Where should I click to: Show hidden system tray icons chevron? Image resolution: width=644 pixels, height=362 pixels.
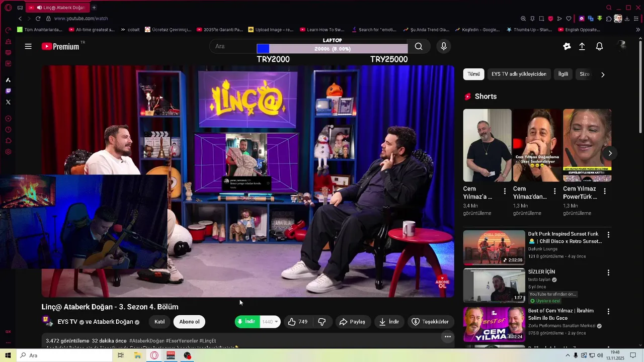pos(568,355)
